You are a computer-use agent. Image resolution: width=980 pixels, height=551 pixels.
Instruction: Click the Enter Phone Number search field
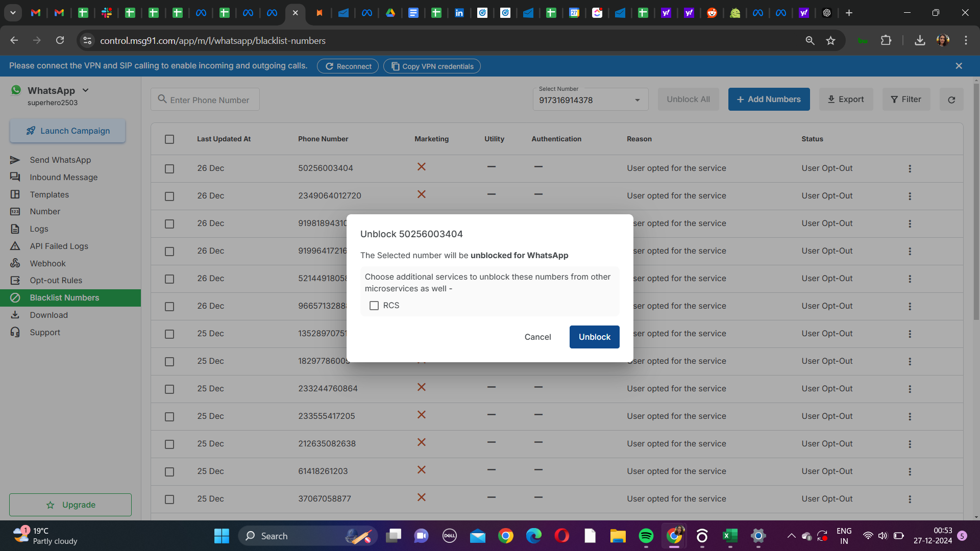(x=209, y=100)
